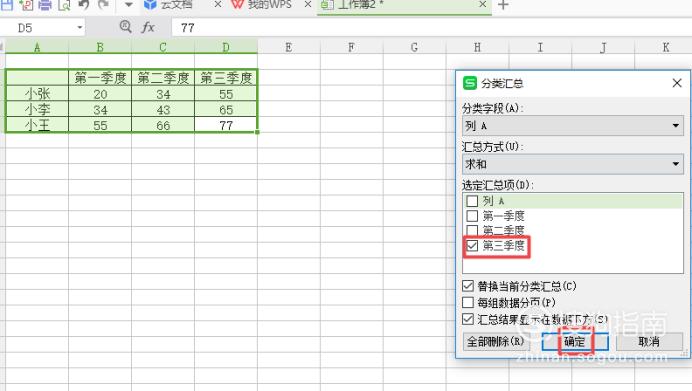
Task: Select the 小李 cell
Action: coord(37,109)
